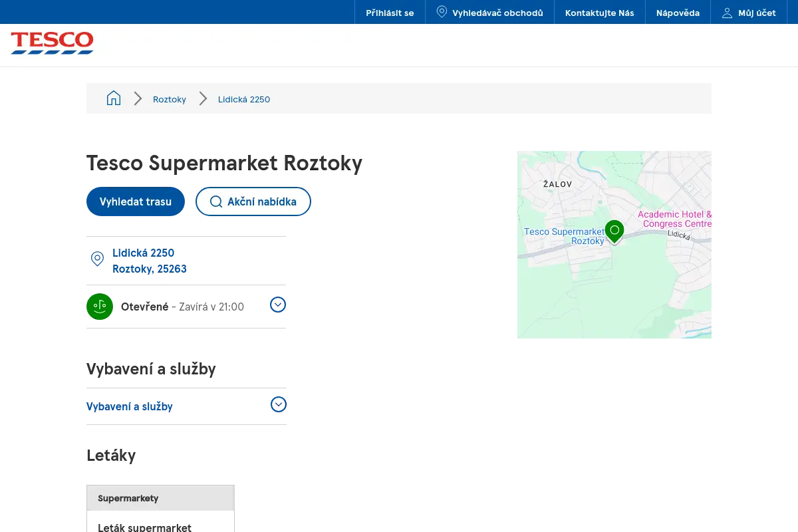Click the magnifier icon in Akční nabídka

tap(215, 201)
